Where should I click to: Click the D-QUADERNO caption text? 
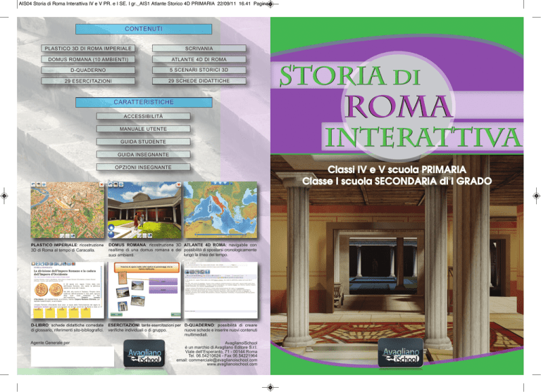220,330
